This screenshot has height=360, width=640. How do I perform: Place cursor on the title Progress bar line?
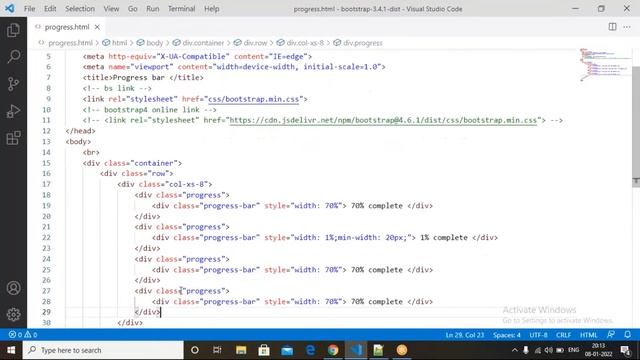coord(143,78)
